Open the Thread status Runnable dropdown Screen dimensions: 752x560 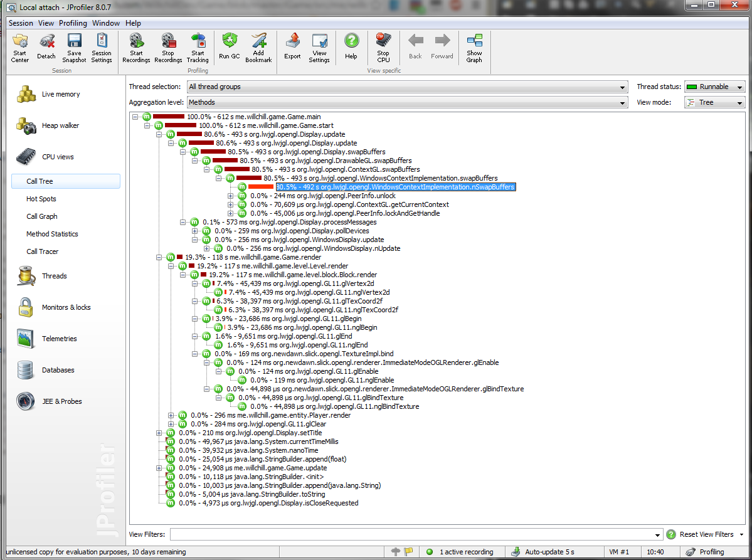tap(714, 87)
